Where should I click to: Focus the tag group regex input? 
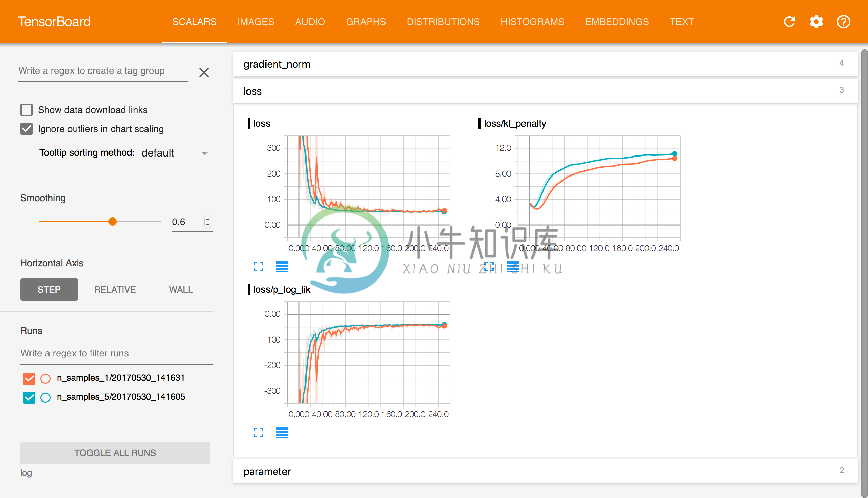pos(103,71)
